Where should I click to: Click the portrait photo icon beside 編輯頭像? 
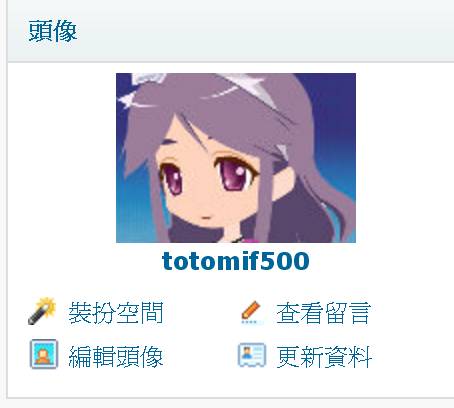click(44, 354)
